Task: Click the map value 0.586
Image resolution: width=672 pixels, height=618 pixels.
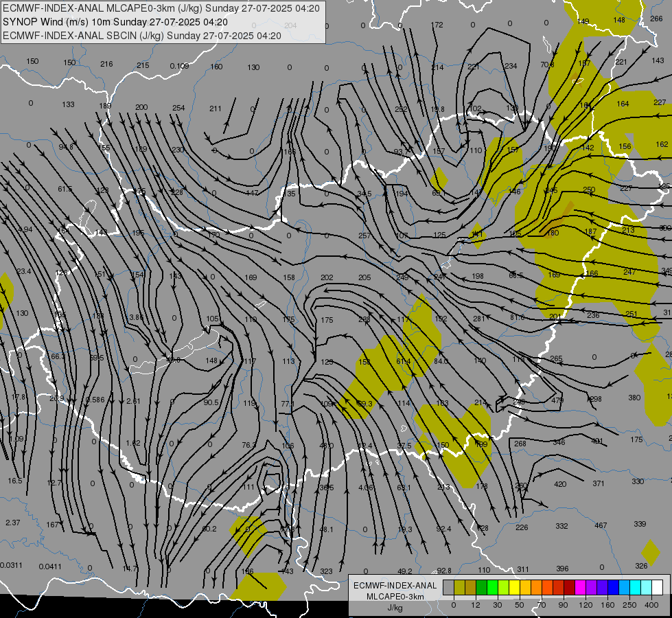Action: click(x=95, y=400)
